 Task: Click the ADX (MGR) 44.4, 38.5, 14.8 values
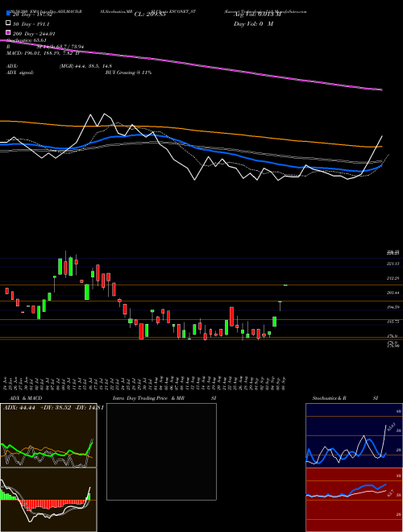click(x=85, y=66)
